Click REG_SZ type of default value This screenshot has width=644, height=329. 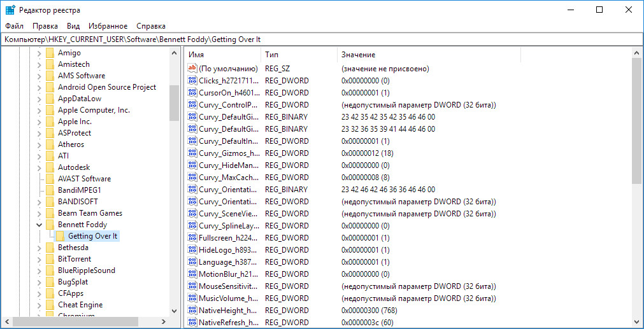[x=278, y=68]
